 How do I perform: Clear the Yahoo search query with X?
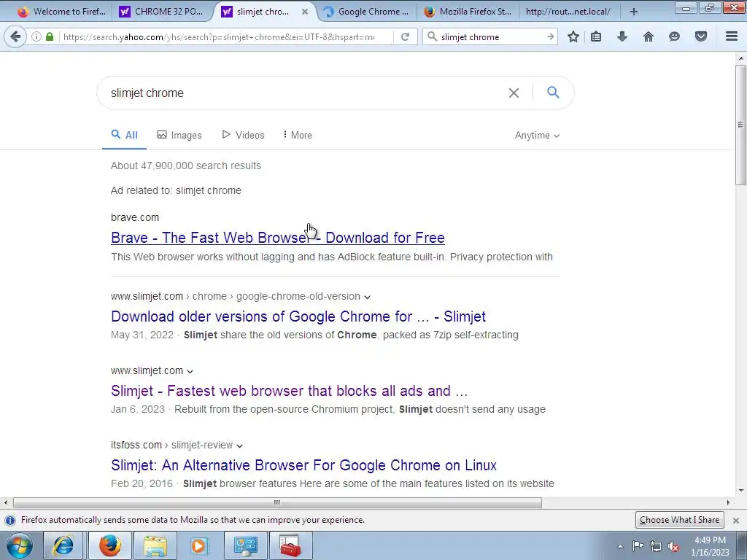click(x=514, y=93)
